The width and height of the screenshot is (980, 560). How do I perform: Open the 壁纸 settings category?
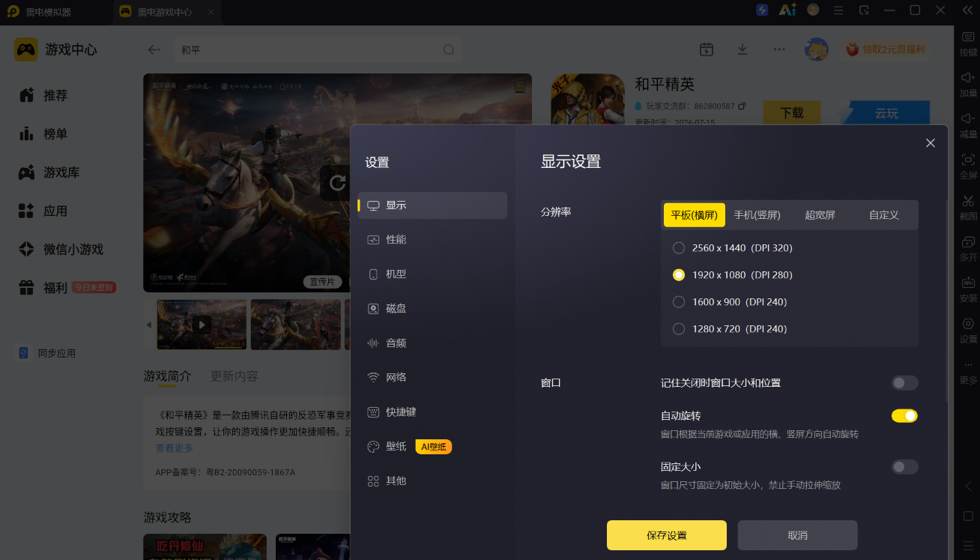click(432, 447)
